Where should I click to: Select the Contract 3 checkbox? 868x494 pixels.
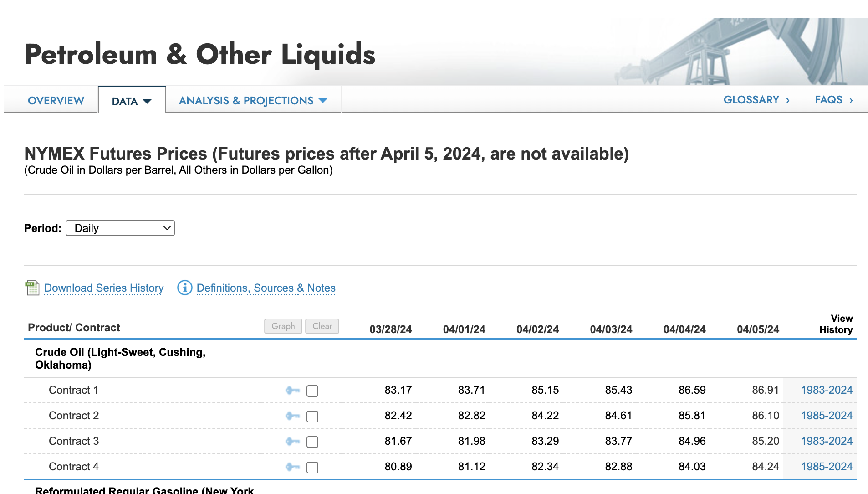click(312, 442)
